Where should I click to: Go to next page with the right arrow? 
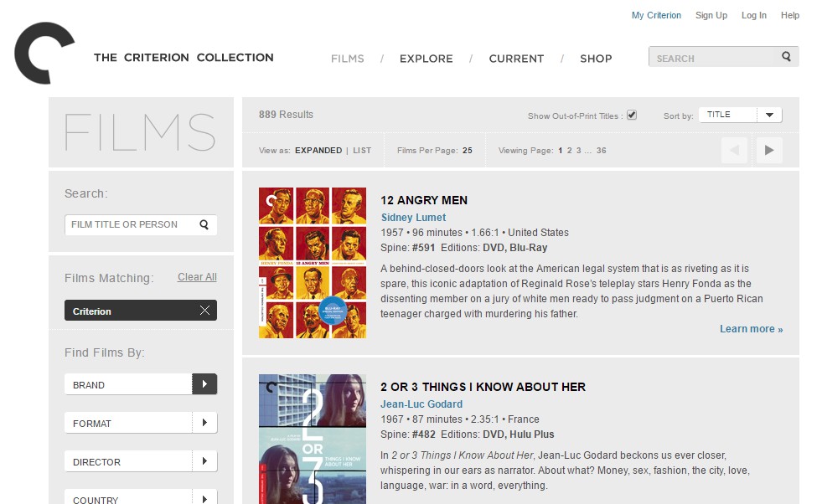click(768, 151)
